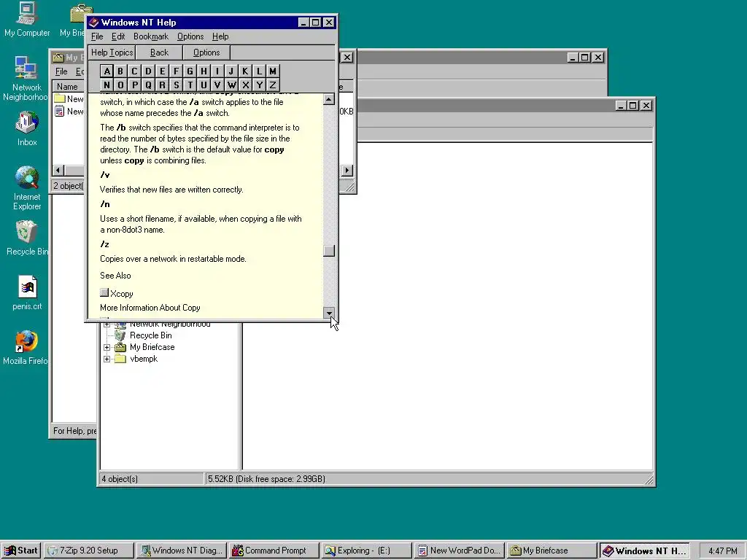Open the File menu in Windows NT Help
The width and height of the screenshot is (747, 560).
[x=97, y=36]
